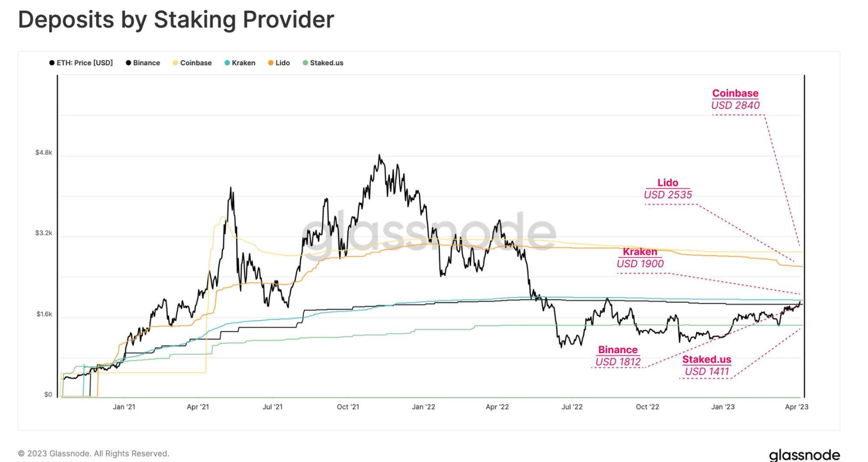Click the Jan '22 x-axis tick label
Viewport: 868px width, 462px height.
point(423,407)
